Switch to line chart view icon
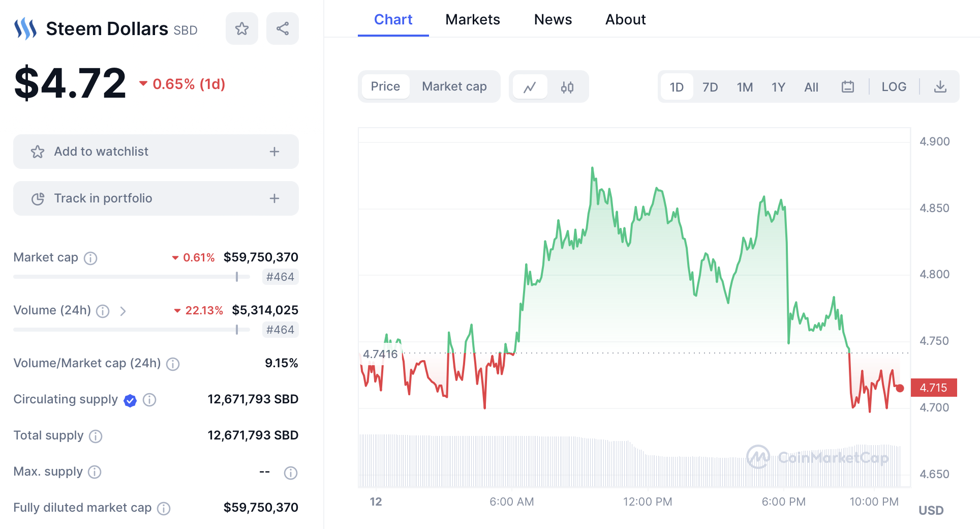The image size is (980, 529). [x=530, y=87]
